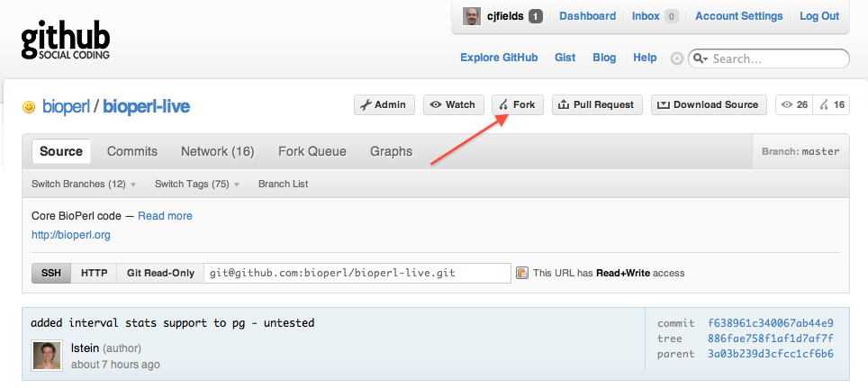The image size is (868, 388).
Task: Open the Network (16) tab
Action: 218,151
